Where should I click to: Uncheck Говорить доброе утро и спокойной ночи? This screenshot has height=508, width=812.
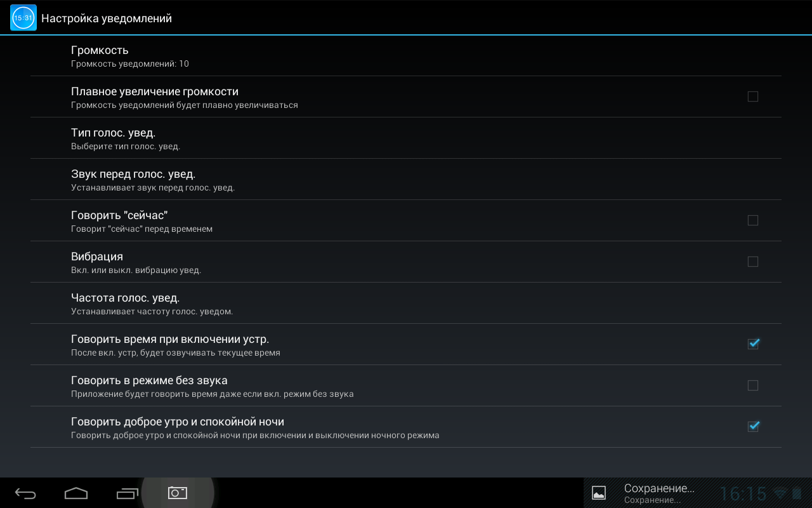[x=753, y=426]
